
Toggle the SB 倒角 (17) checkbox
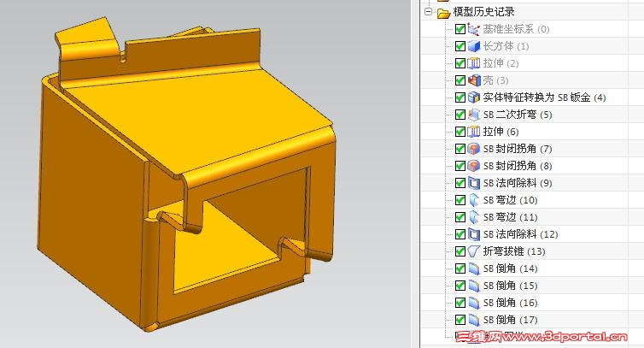click(x=460, y=320)
